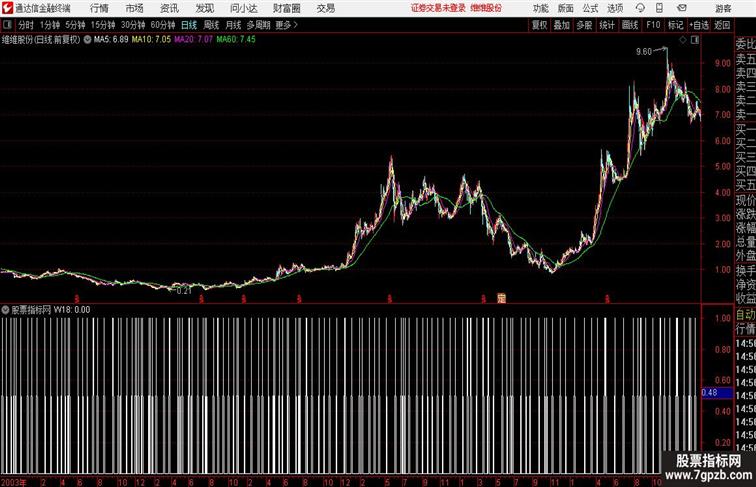Click the 返回 back button
The image size is (756, 487).
click(722, 25)
